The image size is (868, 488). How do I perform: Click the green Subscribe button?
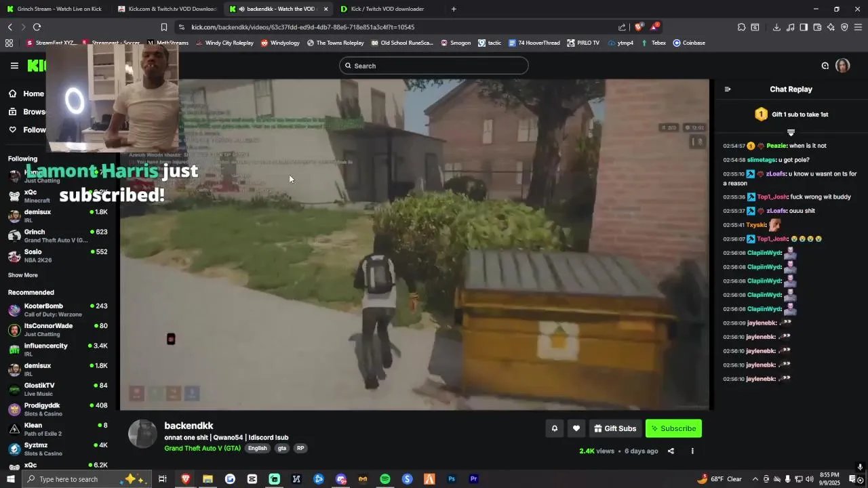(x=673, y=428)
